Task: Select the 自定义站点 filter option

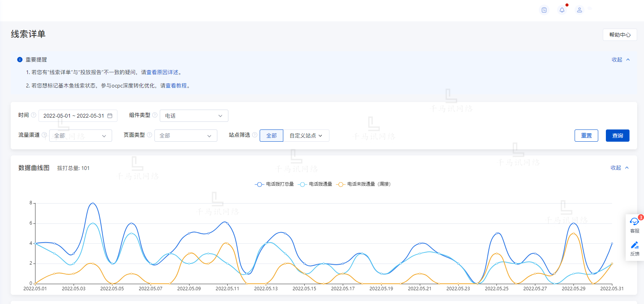Action: click(306, 136)
